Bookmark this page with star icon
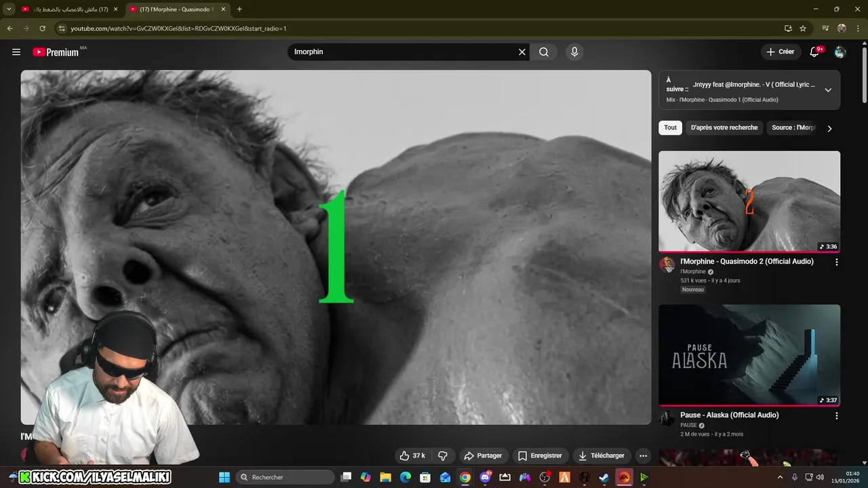 click(803, 28)
